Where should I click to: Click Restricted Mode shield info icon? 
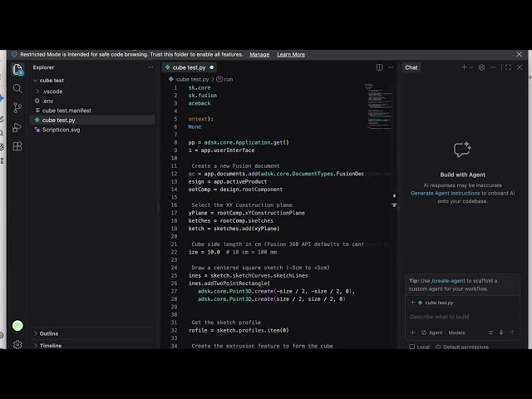[14, 54]
